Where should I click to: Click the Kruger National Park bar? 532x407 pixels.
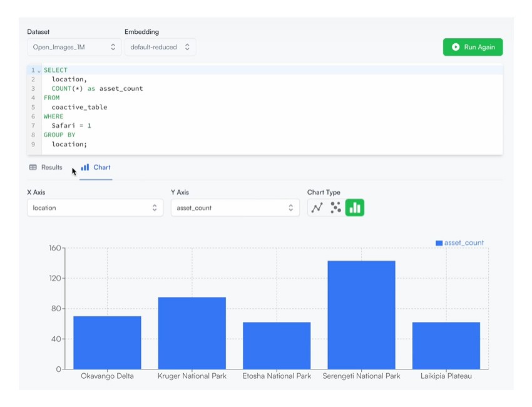pyautogui.click(x=192, y=333)
